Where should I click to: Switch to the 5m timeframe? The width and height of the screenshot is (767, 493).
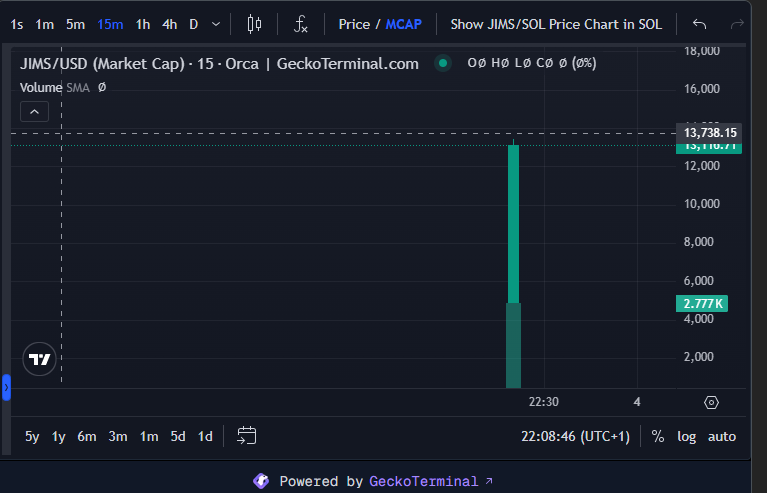point(75,24)
